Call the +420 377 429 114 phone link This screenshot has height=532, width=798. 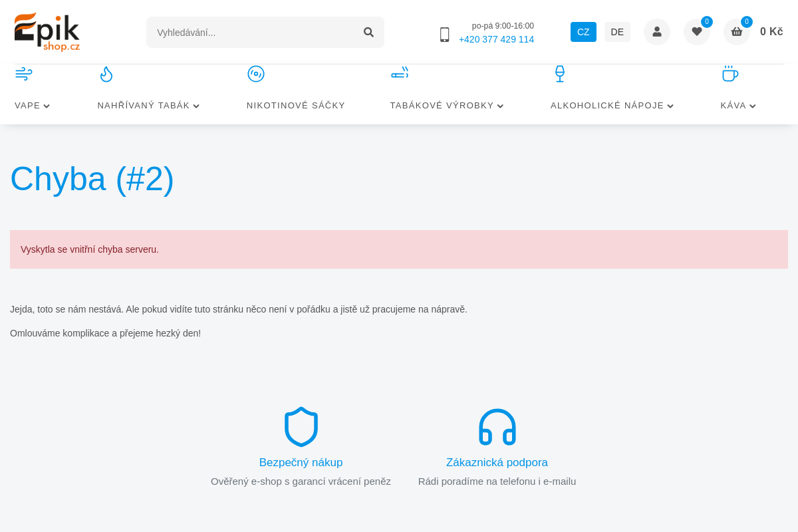496,39
